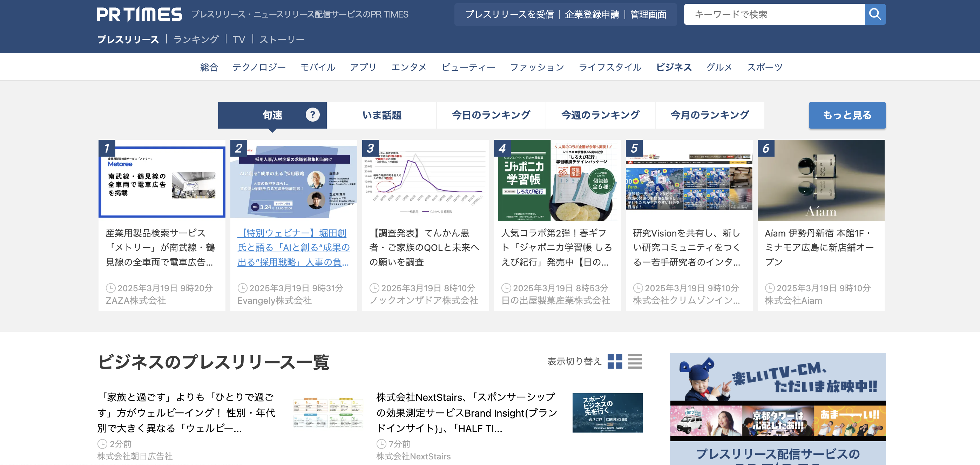
Task: Switch to grid view display icon
Action: tap(615, 361)
